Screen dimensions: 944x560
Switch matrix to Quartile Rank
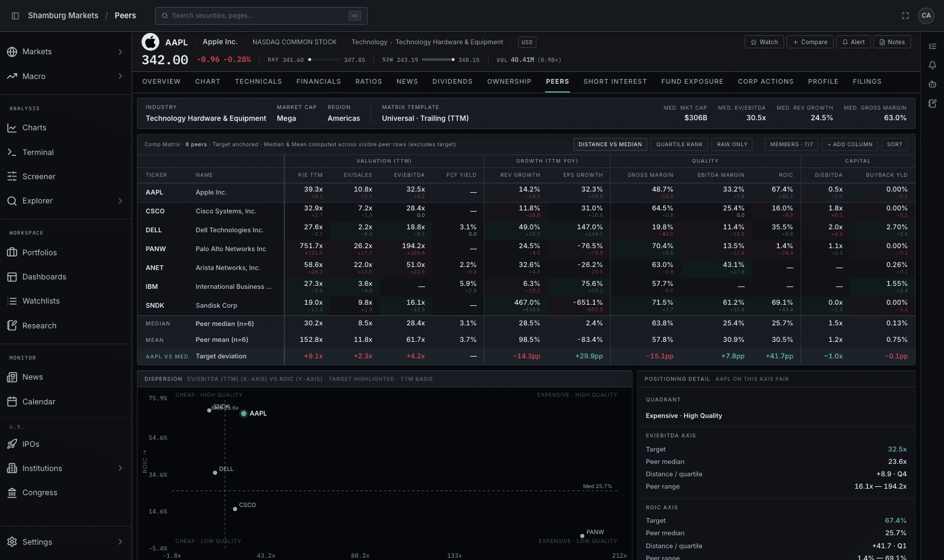pyautogui.click(x=680, y=144)
